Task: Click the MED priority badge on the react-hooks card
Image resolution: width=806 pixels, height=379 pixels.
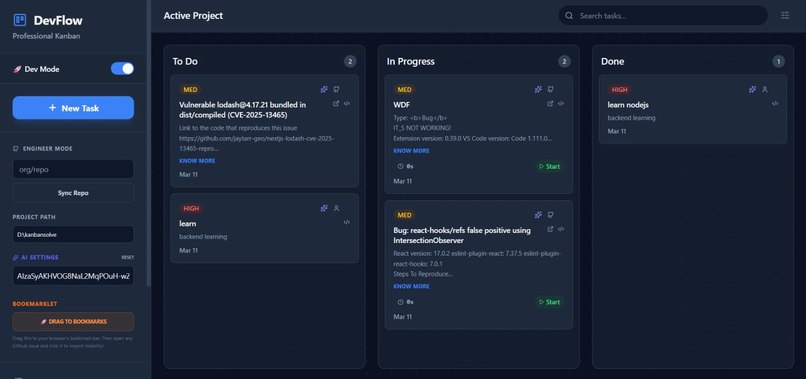Action: pos(405,215)
